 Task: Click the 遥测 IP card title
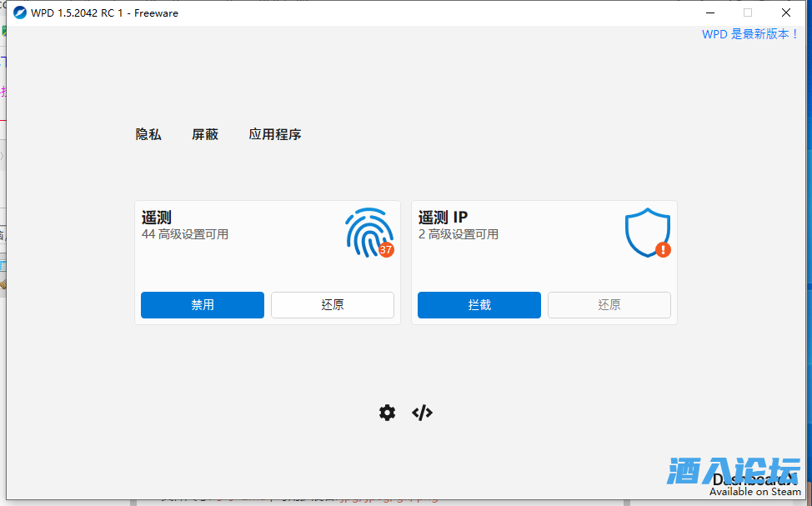pos(443,217)
